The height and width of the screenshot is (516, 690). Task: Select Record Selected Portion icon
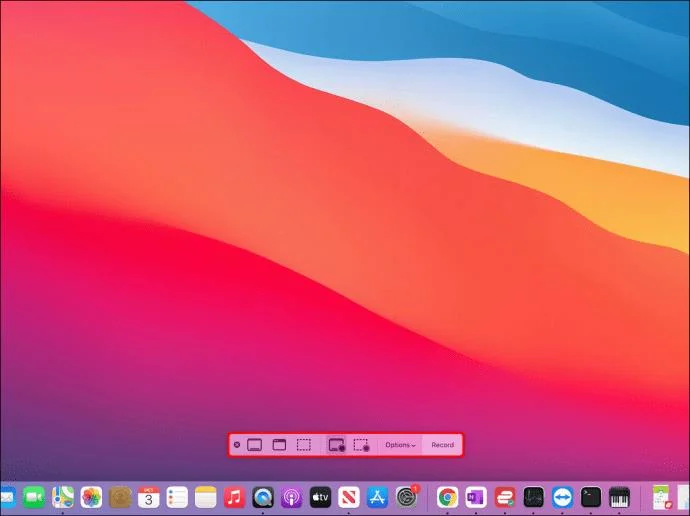point(361,445)
